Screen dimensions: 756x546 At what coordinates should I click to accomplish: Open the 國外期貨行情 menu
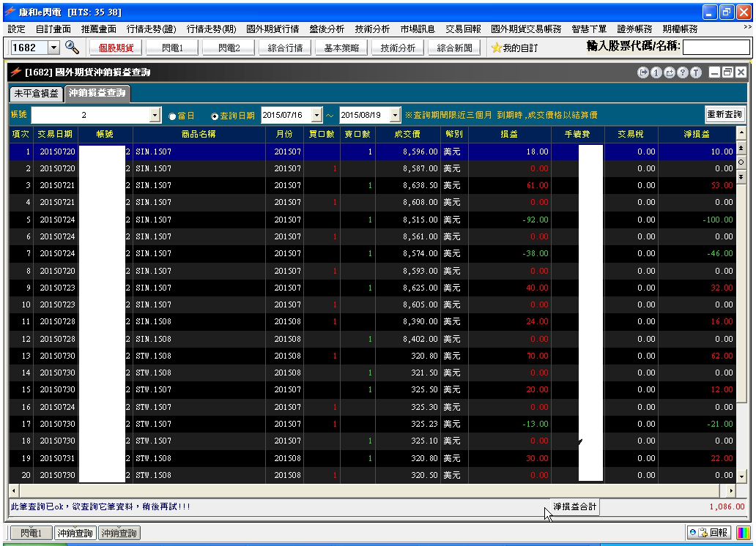273,29
